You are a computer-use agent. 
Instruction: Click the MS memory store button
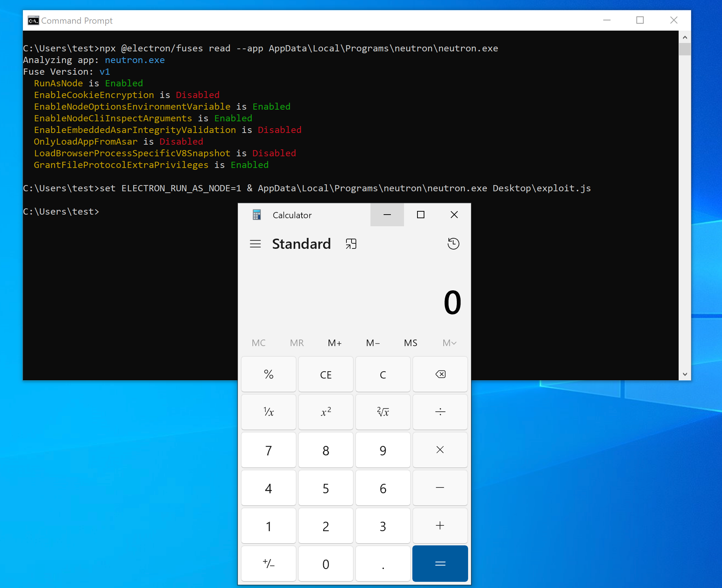point(411,343)
